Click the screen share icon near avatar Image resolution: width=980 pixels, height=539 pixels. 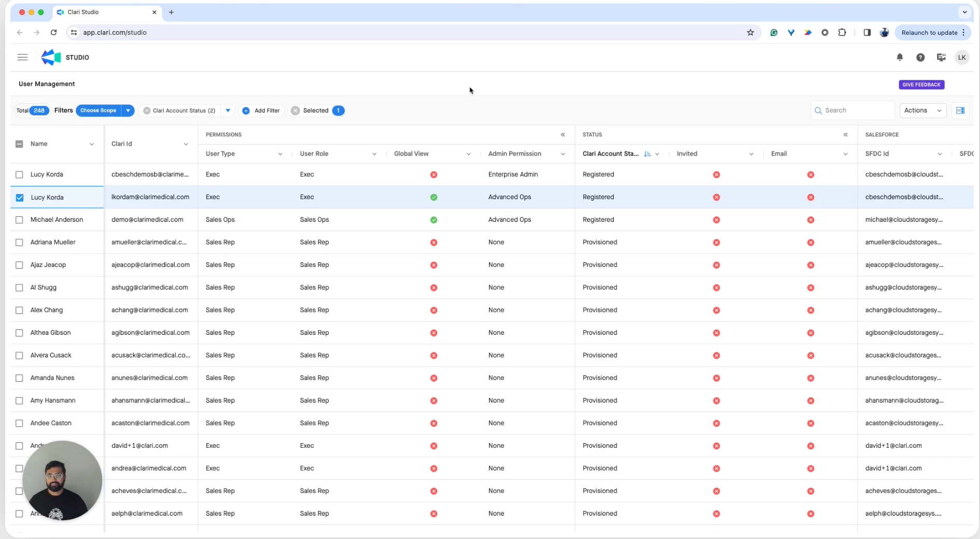point(941,58)
